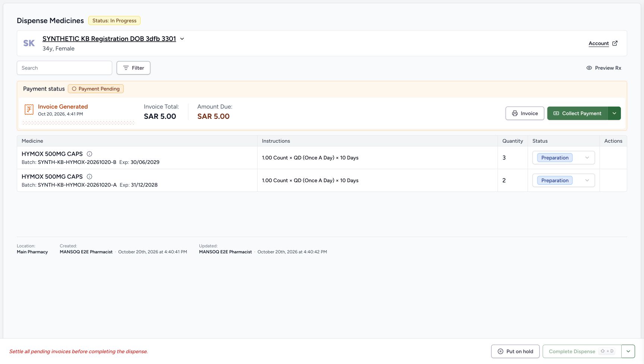The height and width of the screenshot is (364, 644).
Task: Click the settle pending invoices warning
Action: click(79, 351)
